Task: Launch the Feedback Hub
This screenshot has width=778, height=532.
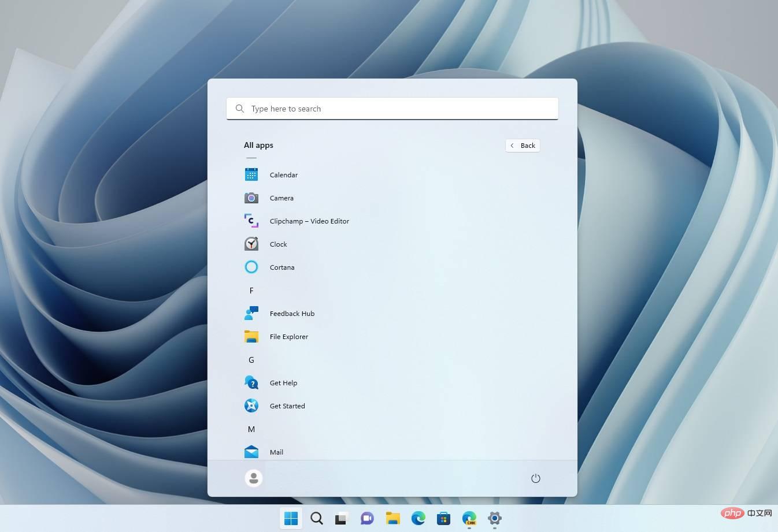Action: point(292,313)
